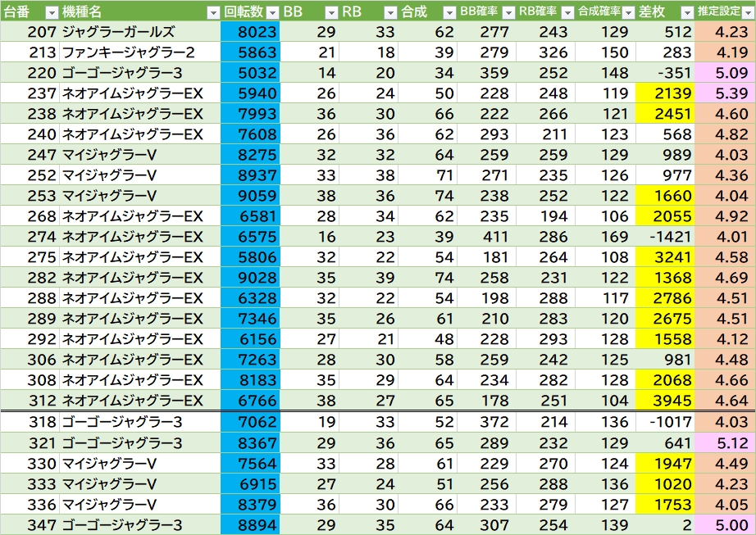This screenshot has width=756, height=535.
Task: Select the yellow 差枚 cell with 3945
Action: click(665, 401)
